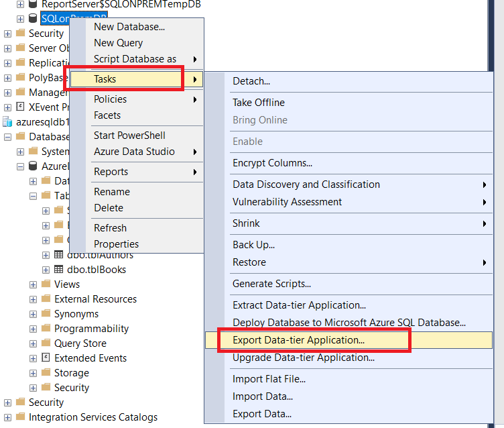Click the azuresqldb1 server icon
Viewport: 504px width, 428px height.
[8, 122]
